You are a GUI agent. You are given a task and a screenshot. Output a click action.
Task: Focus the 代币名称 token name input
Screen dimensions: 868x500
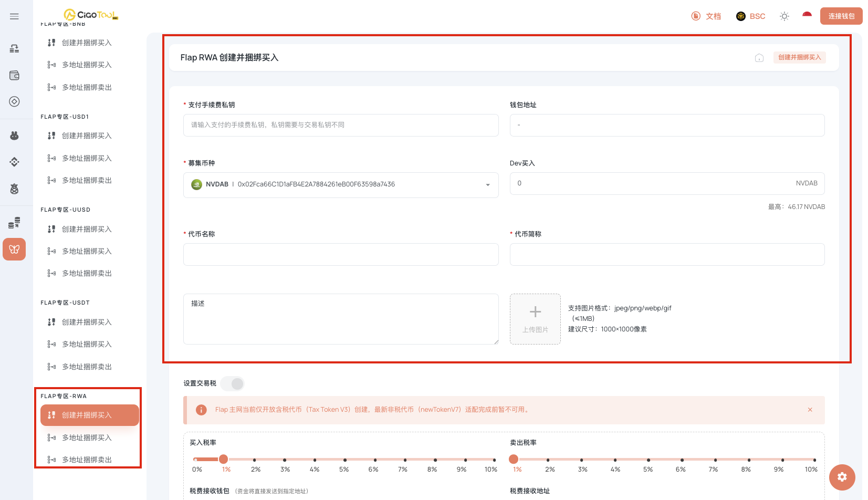pyautogui.click(x=341, y=254)
